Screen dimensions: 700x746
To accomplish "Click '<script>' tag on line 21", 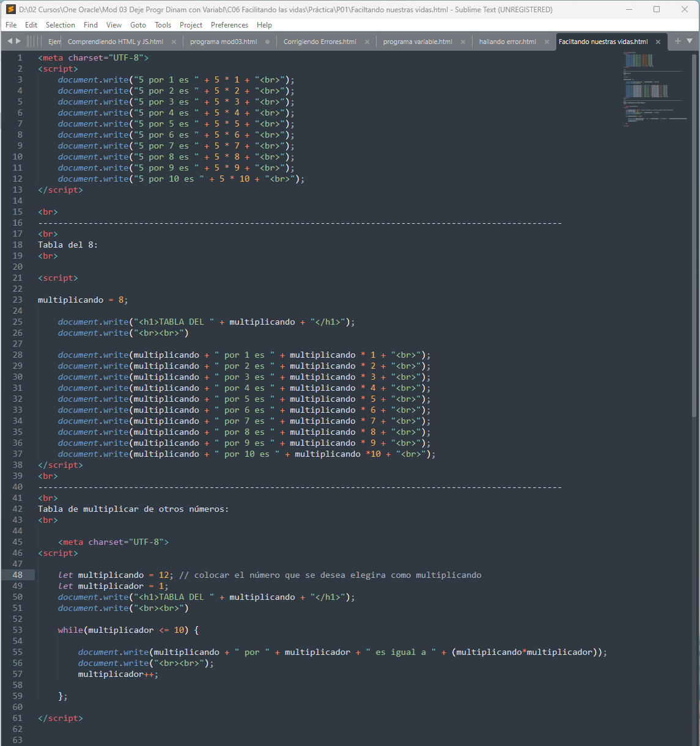I will pyautogui.click(x=58, y=278).
